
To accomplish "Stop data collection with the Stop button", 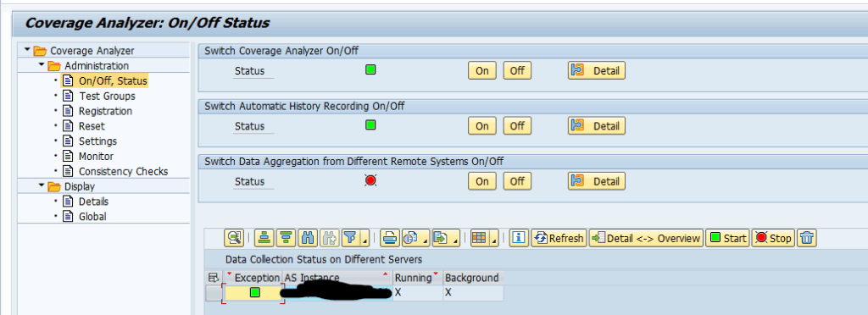I will pyautogui.click(x=773, y=238).
